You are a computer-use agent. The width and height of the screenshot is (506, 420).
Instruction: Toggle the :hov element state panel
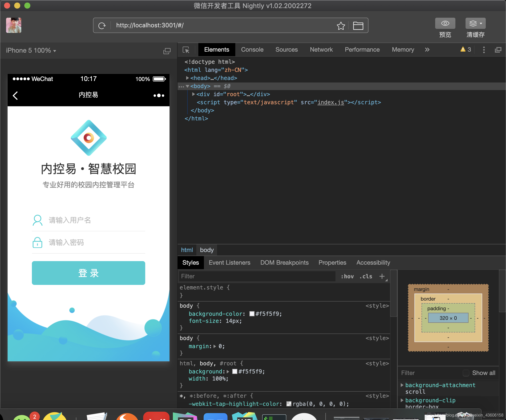[347, 276]
